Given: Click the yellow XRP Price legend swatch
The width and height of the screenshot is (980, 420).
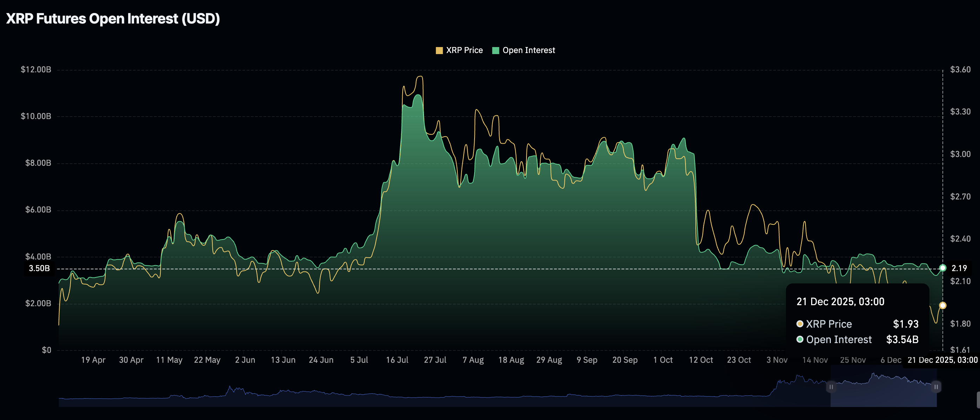Looking at the screenshot, I should 439,50.
